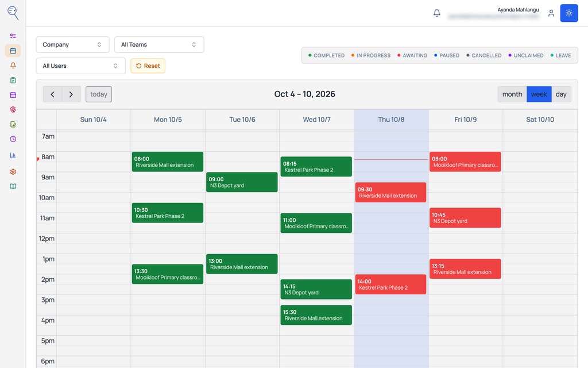Click the CANCELLED legend item

tap(483, 55)
